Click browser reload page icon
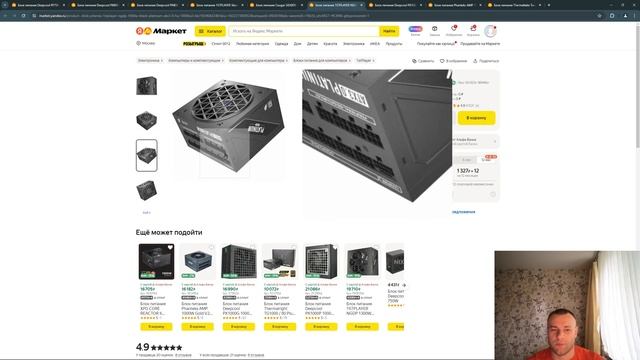This screenshot has width=640, height=360. (23, 16)
